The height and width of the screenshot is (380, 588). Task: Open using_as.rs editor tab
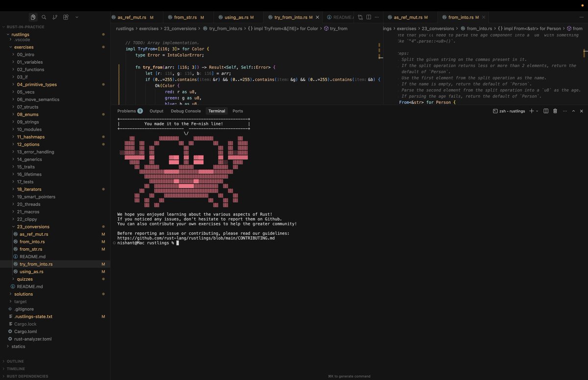click(239, 18)
